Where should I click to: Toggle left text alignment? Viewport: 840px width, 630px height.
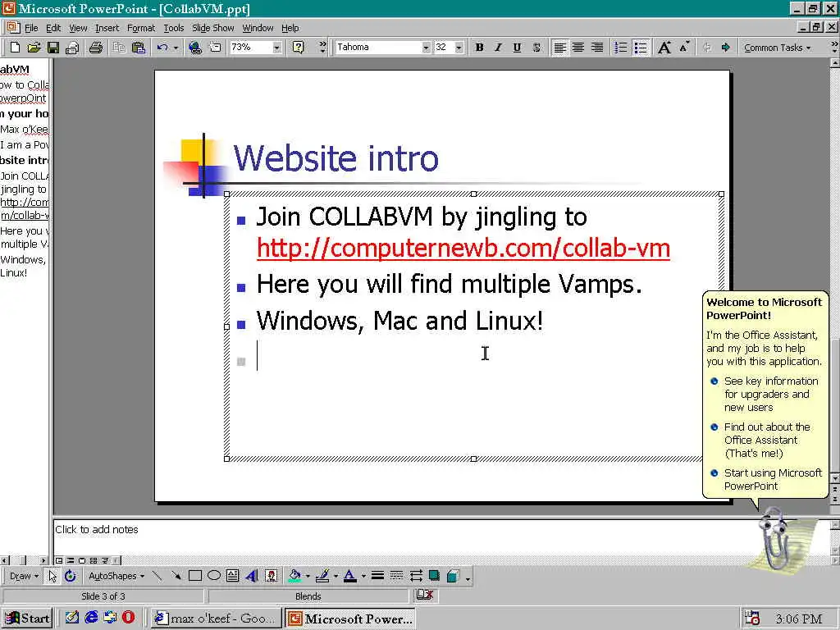click(x=559, y=48)
